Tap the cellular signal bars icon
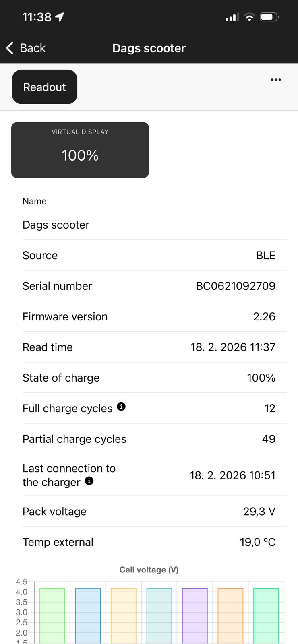The image size is (298, 644). click(232, 17)
